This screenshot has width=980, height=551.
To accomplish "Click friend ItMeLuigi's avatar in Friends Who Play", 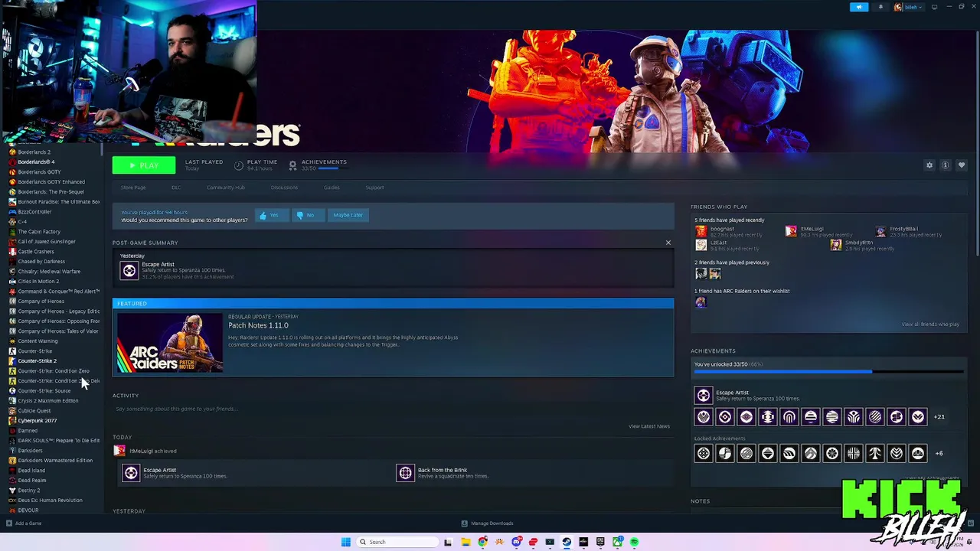I will coord(791,231).
